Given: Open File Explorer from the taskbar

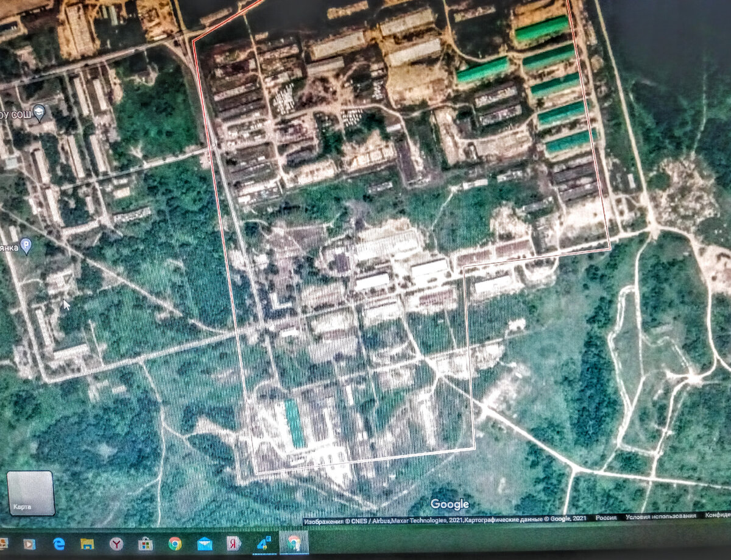Looking at the screenshot, I should (x=88, y=543).
